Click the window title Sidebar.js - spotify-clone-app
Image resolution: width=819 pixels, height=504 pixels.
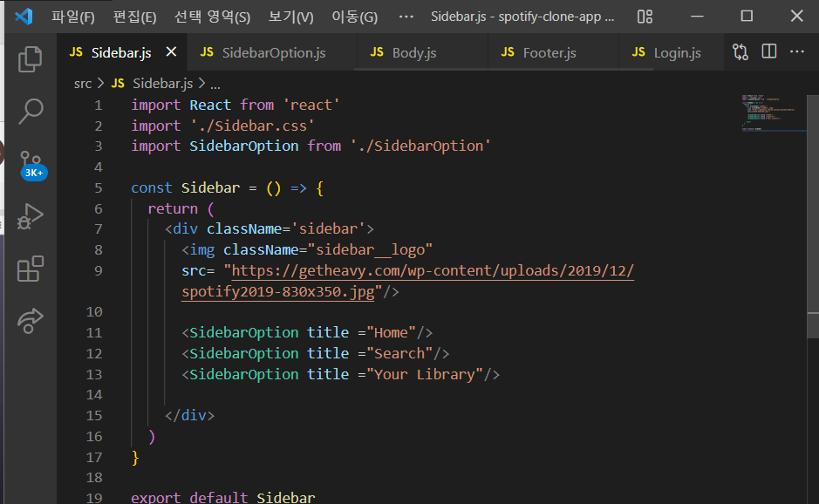coord(522,17)
